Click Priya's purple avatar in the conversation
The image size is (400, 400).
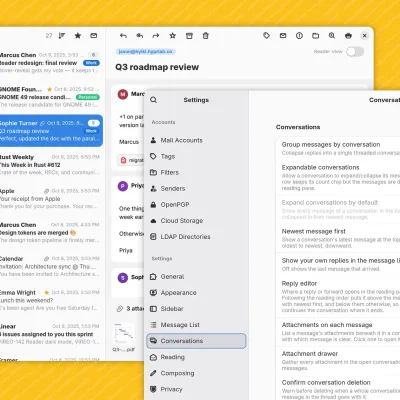[123, 186]
